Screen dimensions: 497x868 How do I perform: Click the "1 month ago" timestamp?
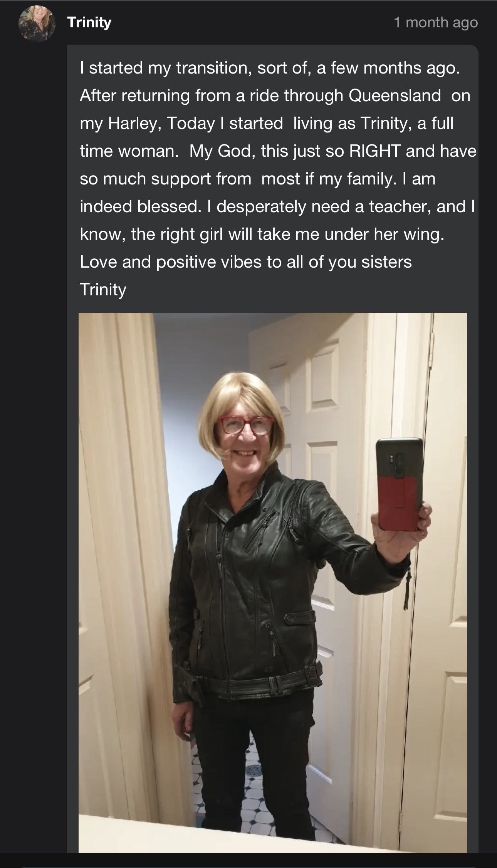coord(436,22)
